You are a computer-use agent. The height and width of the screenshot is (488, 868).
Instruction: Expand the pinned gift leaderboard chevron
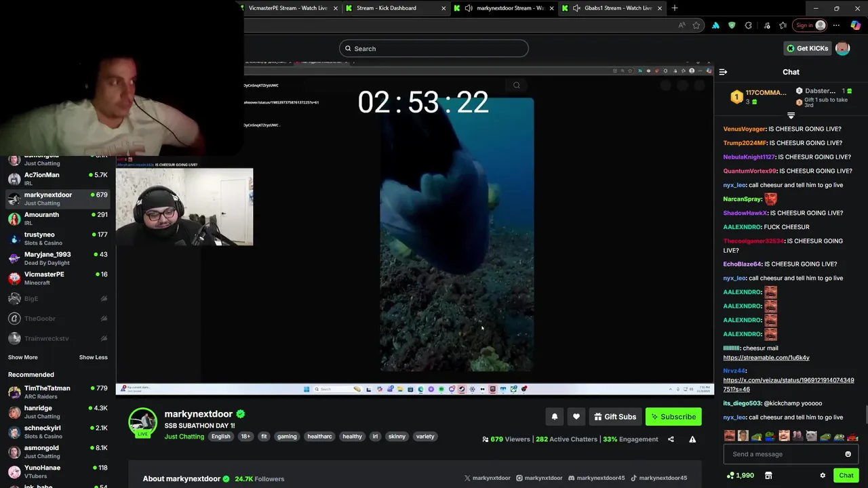(x=791, y=115)
